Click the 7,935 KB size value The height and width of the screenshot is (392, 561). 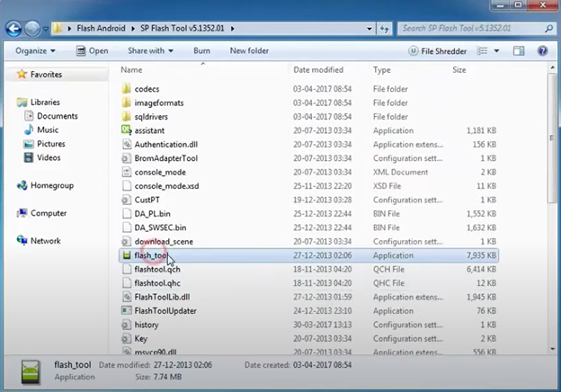tap(481, 255)
